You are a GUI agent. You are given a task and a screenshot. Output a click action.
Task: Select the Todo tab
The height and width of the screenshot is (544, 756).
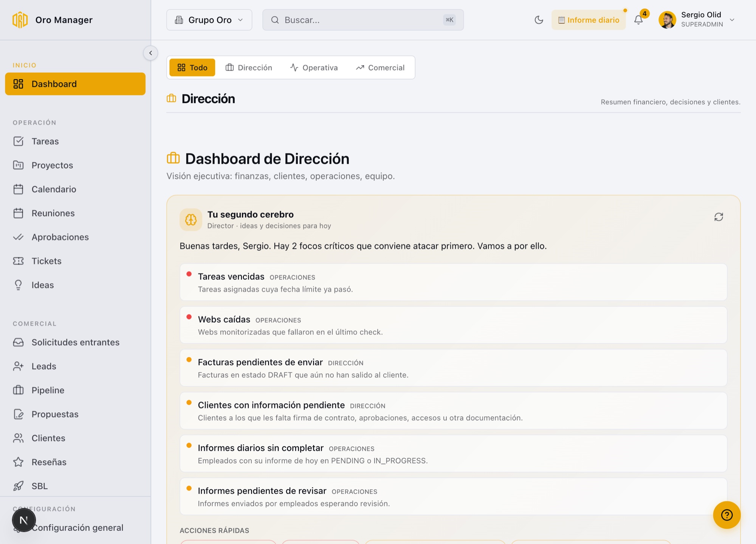pyautogui.click(x=192, y=67)
